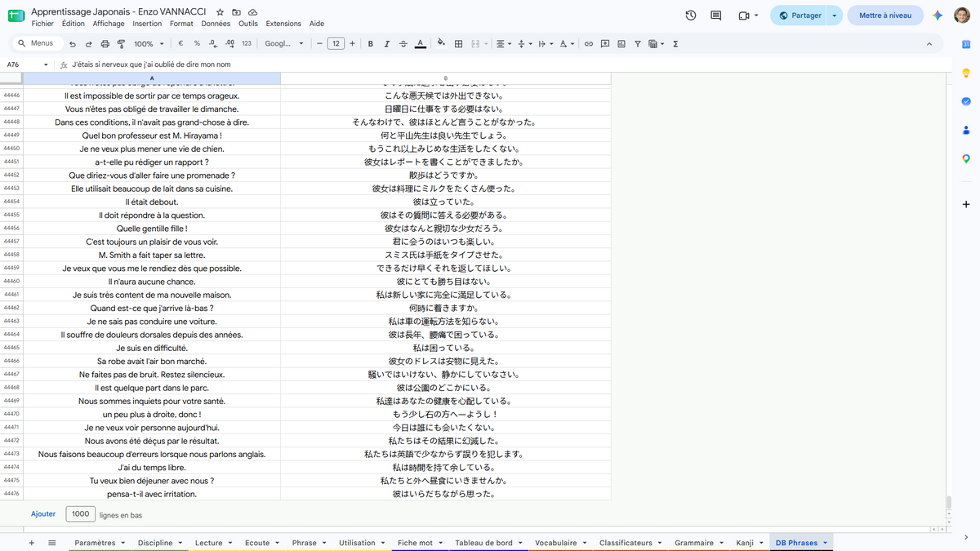Open the Format menu
The width and height of the screenshot is (980, 551).
pyautogui.click(x=181, y=24)
